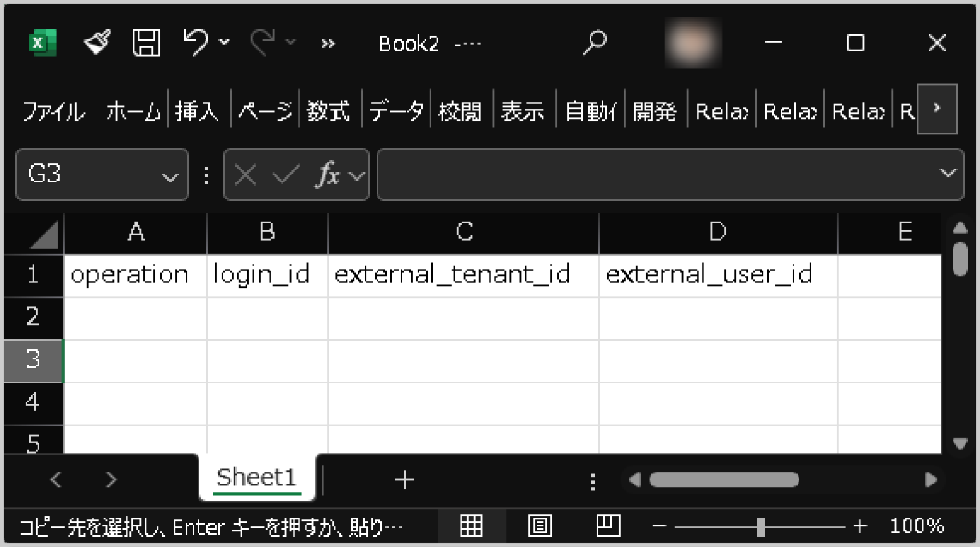
Task: Click the clear formatting brush icon
Action: 97,43
